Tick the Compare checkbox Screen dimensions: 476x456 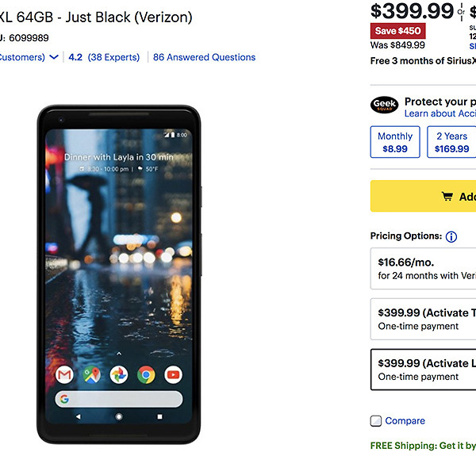[x=376, y=421]
